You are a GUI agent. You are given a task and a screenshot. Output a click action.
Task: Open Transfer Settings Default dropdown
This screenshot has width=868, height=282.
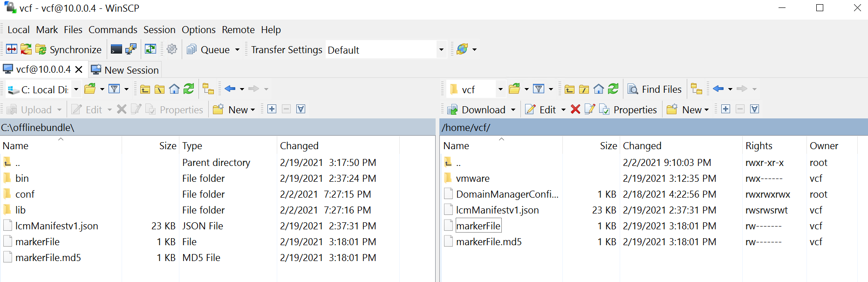(441, 50)
